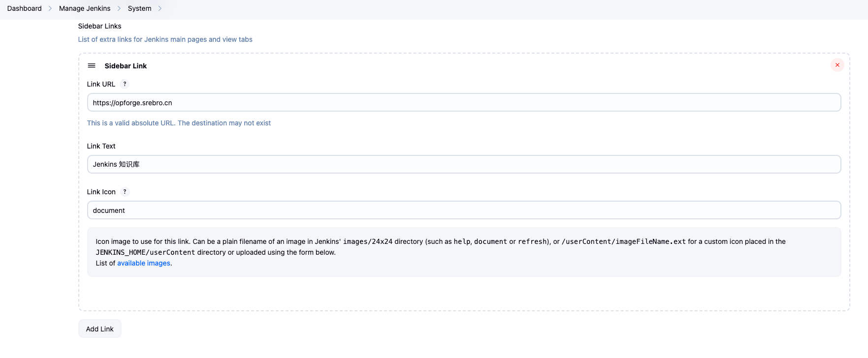Navigate to Manage Jenkins breadcrumb
The height and width of the screenshot is (358, 868).
[85, 8]
